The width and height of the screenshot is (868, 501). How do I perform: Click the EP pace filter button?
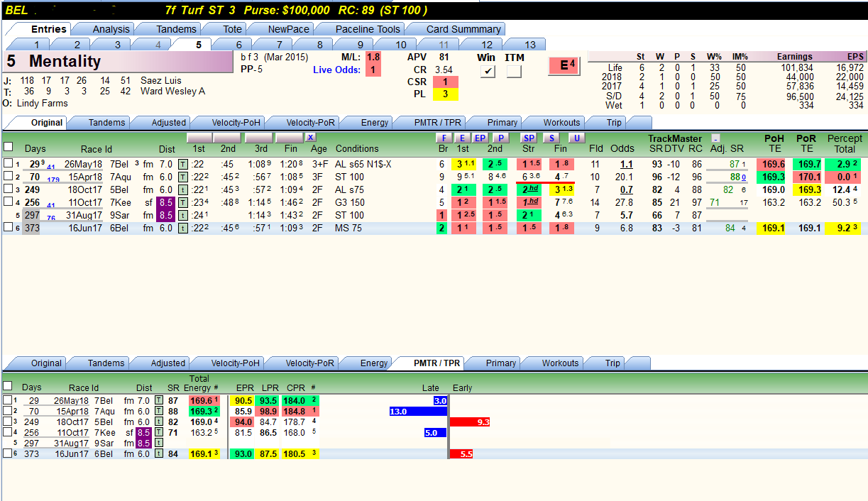tap(480, 138)
